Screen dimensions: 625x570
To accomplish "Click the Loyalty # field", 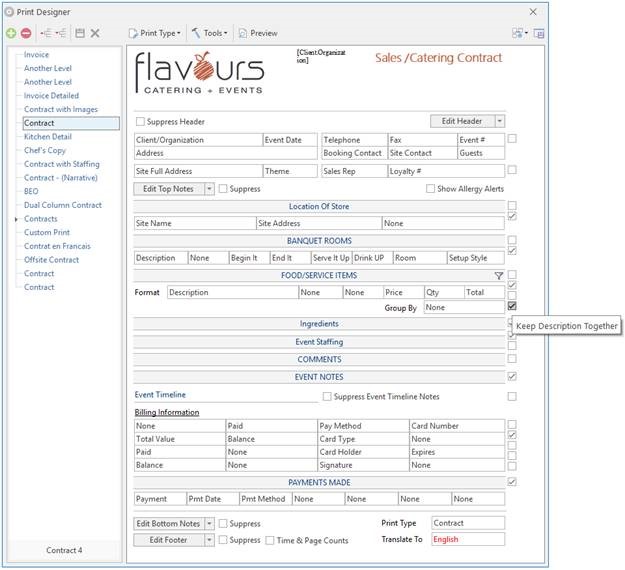I will (x=446, y=171).
